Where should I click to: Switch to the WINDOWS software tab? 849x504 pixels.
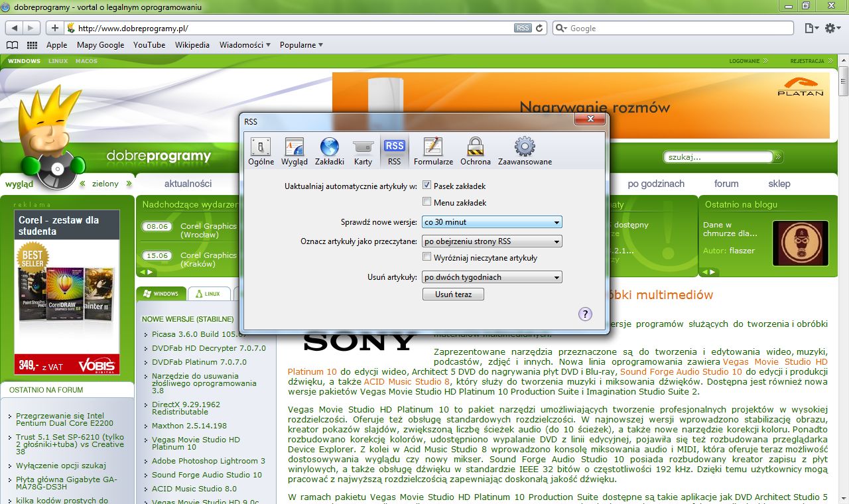[161, 294]
